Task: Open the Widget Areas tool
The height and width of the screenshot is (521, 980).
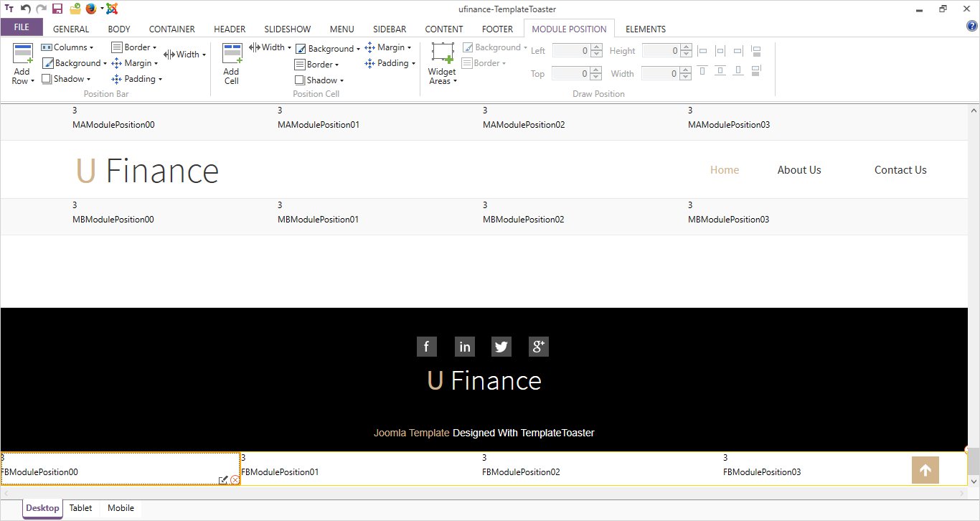Action: [x=442, y=56]
